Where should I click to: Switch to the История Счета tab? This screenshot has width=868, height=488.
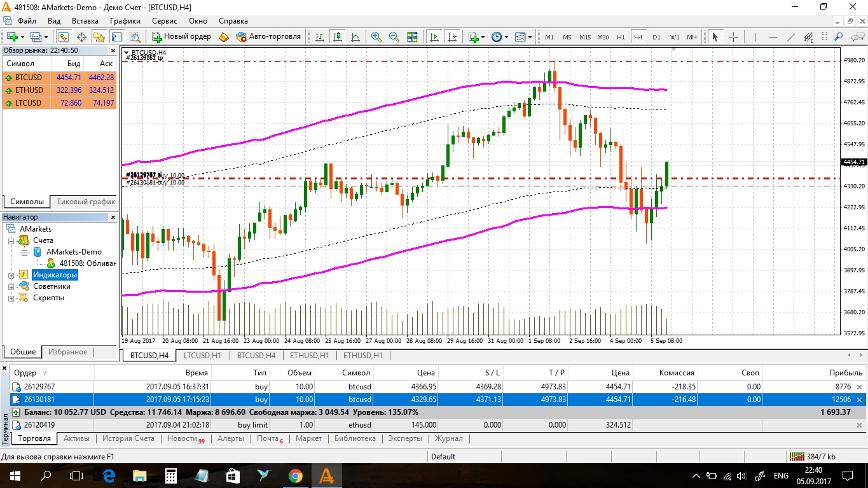click(x=128, y=438)
